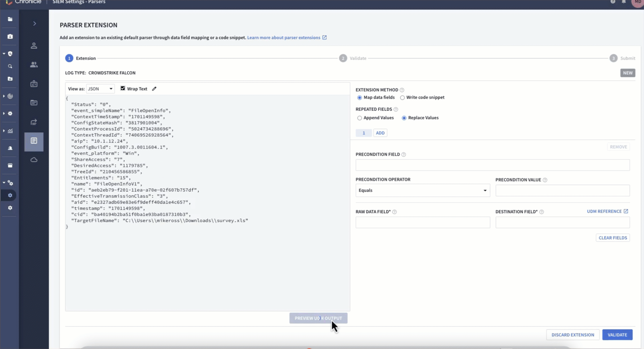The height and width of the screenshot is (349, 644).
Task: Expand the Precondition Operator Equals dropdown
Action: pyautogui.click(x=422, y=191)
